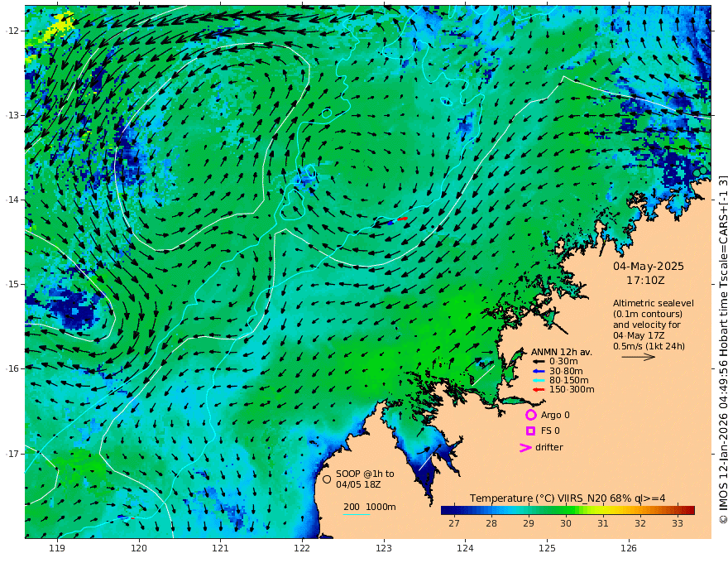The width and height of the screenshot is (728, 563).
Task: Click the date label 04-May-2025
Action: click(648, 266)
